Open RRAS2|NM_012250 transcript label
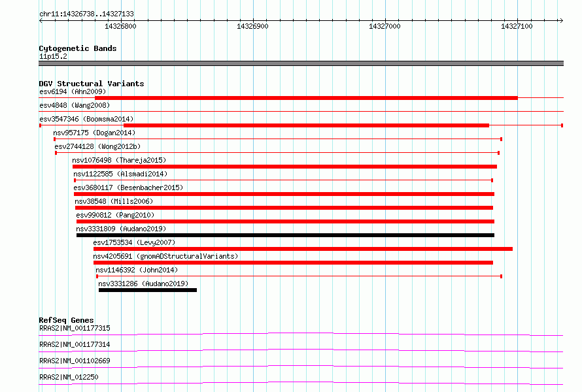This screenshot has height=392, width=582. point(69,377)
